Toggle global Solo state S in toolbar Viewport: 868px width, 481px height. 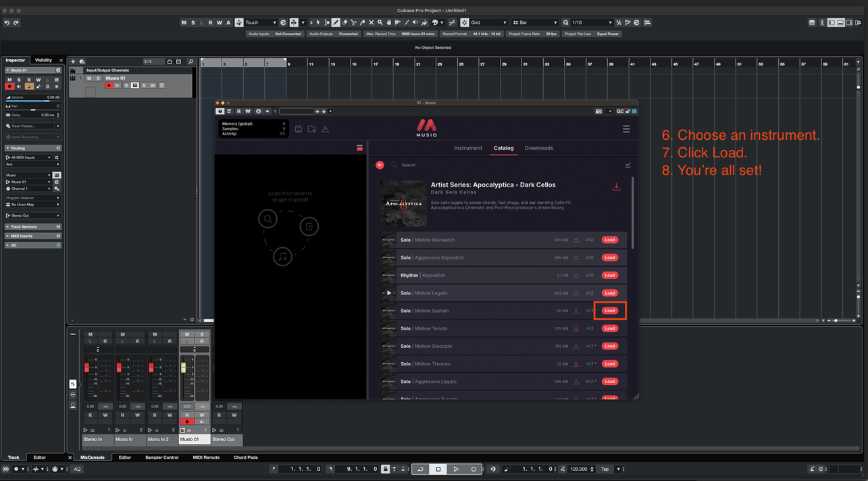pyautogui.click(x=193, y=23)
